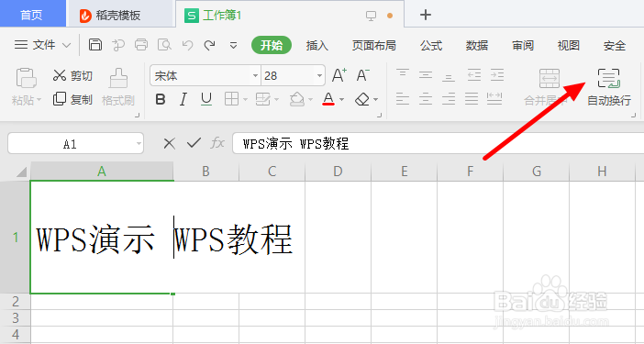
Task: Click Copy (复制)
Action: pyautogui.click(x=72, y=99)
